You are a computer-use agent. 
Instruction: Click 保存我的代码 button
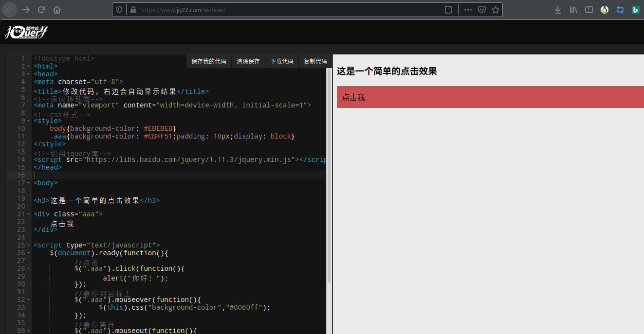[209, 61]
